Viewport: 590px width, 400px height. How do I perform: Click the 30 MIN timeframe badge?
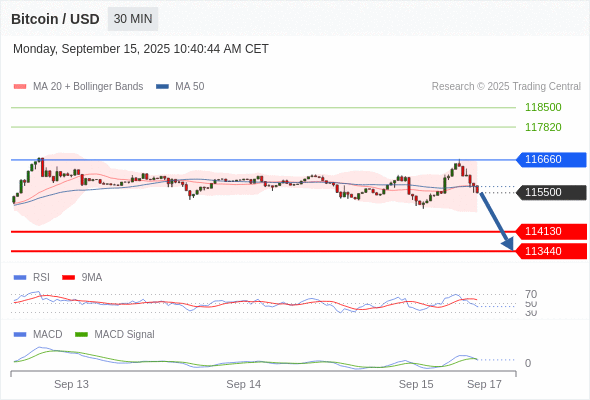pyautogui.click(x=133, y=19)
